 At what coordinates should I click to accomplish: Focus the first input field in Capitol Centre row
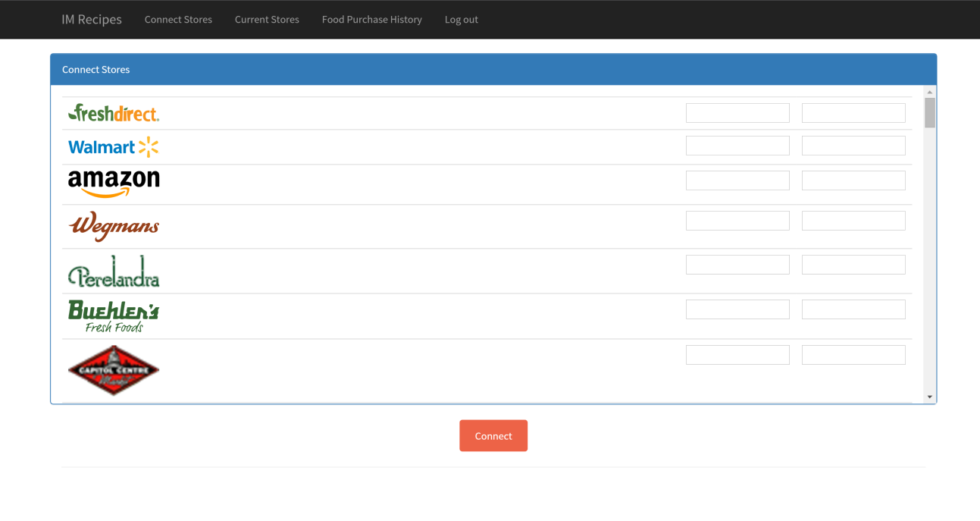click(x=737, y=355)
